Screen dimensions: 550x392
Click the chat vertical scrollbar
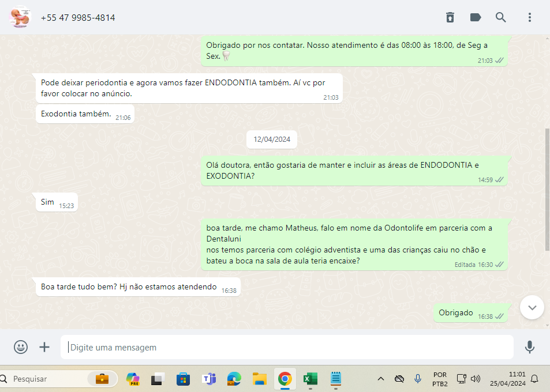[x=547, y=189]
